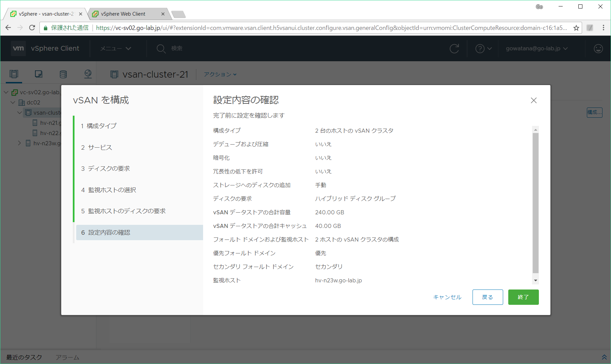Click the secure connection padlock icon
The height and width of the screenshot is (364, 611).
click(x=46, y=28)
